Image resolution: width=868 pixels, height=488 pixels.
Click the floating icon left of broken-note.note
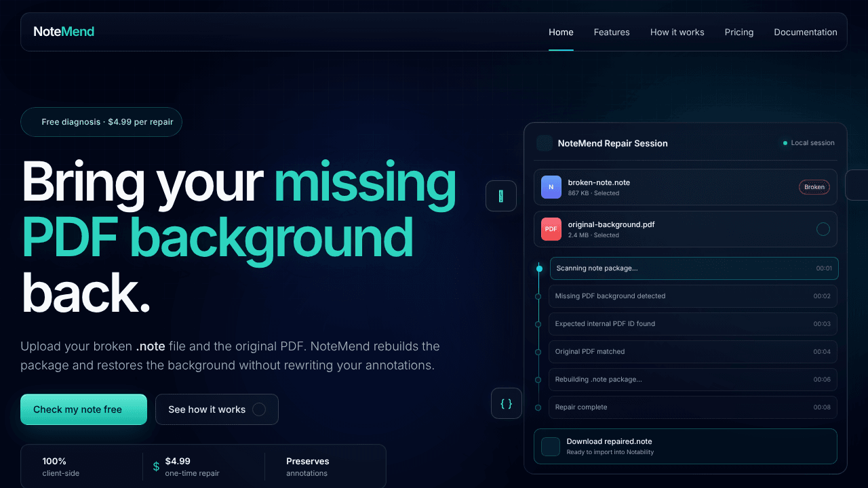[x=501, y=196]
